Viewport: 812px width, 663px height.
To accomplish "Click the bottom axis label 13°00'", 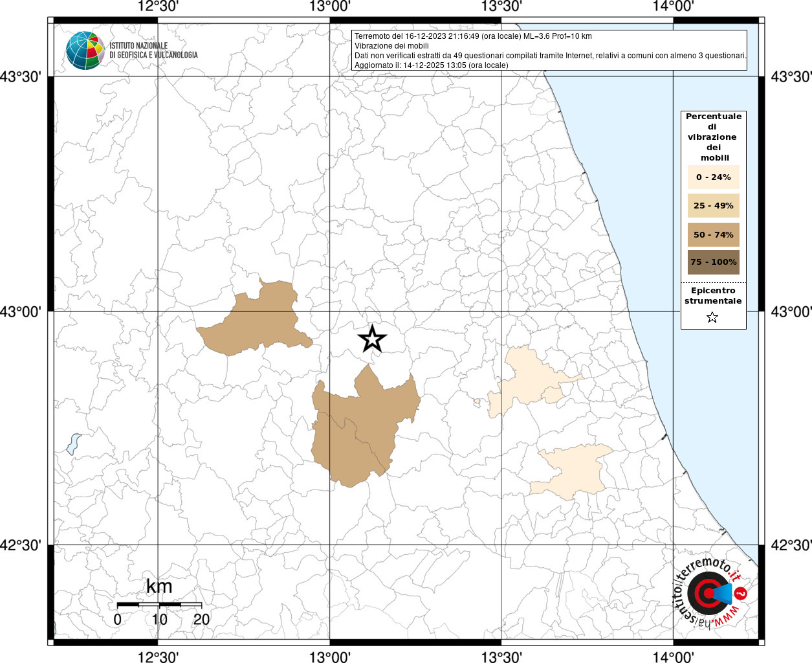I will 330,657.
